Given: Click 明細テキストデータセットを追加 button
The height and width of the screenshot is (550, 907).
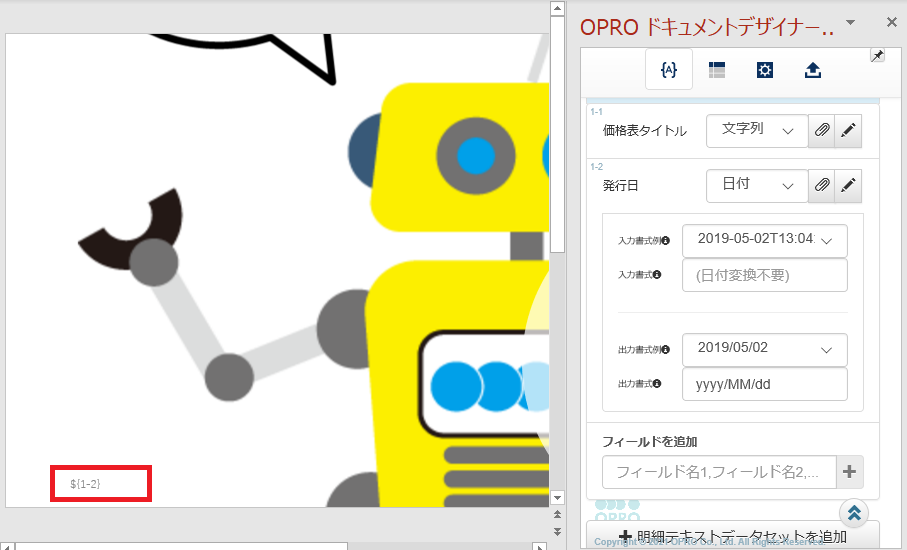Looking at the screenshot, I should 732,535.
